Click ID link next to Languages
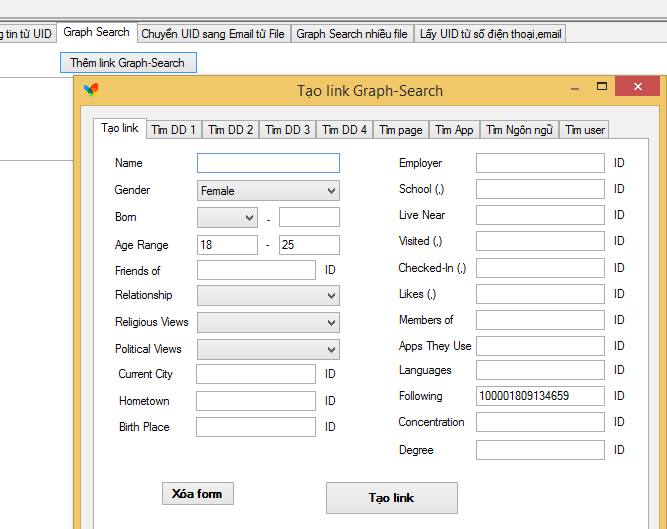 point(619,370)
